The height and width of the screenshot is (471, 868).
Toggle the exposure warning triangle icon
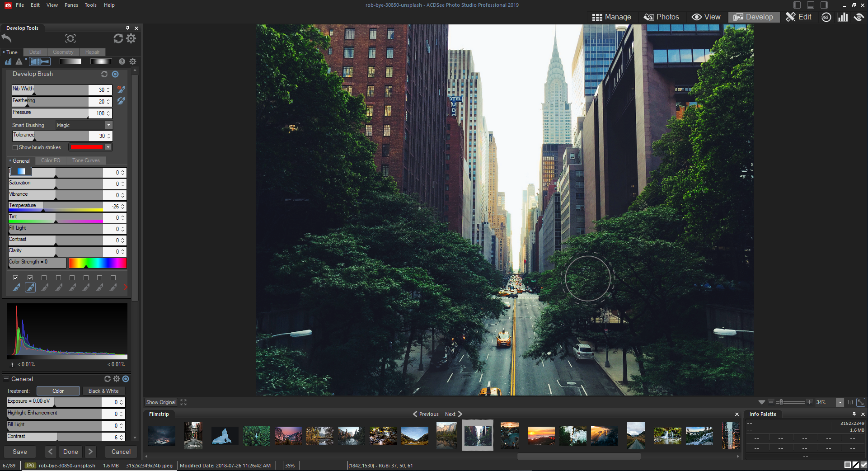pyautogui.click(x=19, y=61)
